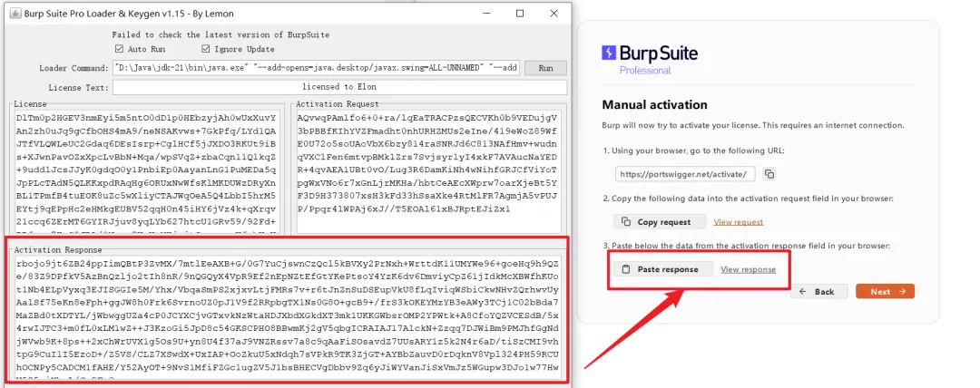Click inside the Activation Request text area

coord(428,172)
